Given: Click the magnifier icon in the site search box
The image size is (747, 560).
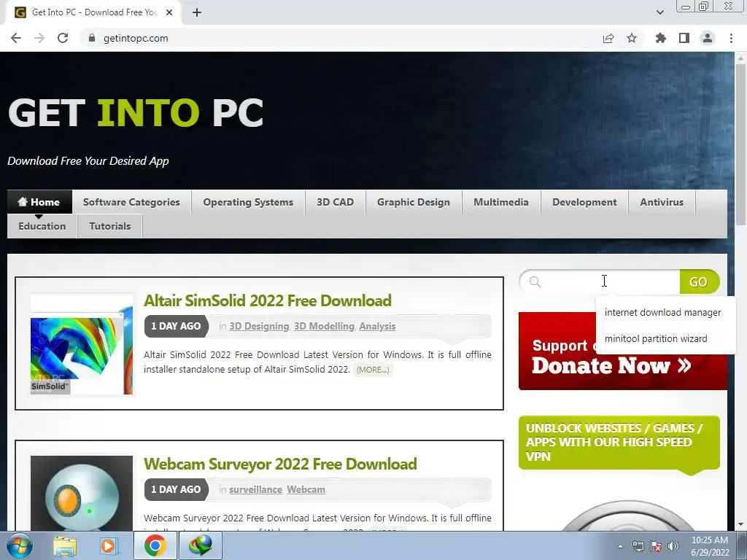Looking at the screenshot, I should click(x=535, y=282).
